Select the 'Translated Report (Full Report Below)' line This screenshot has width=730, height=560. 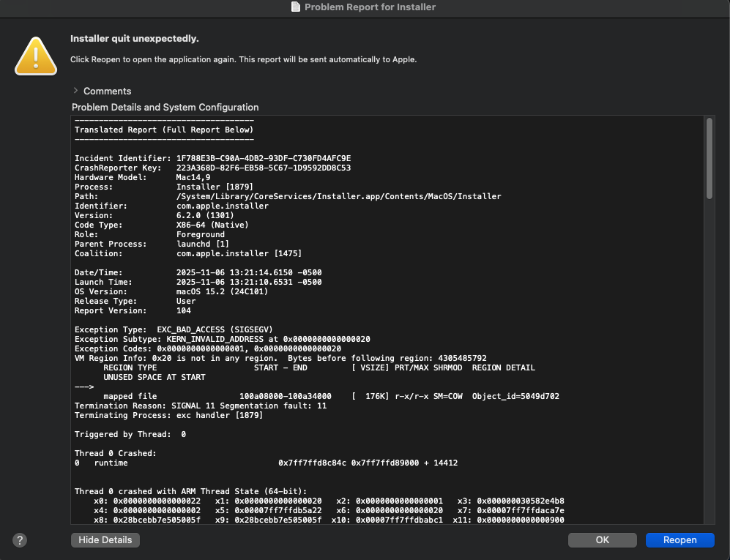pos(164,130)
